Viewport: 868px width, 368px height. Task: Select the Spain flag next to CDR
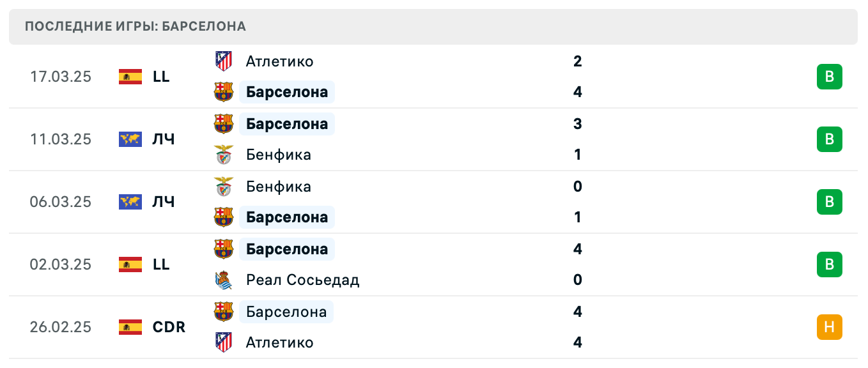click(x=130, y=327)
